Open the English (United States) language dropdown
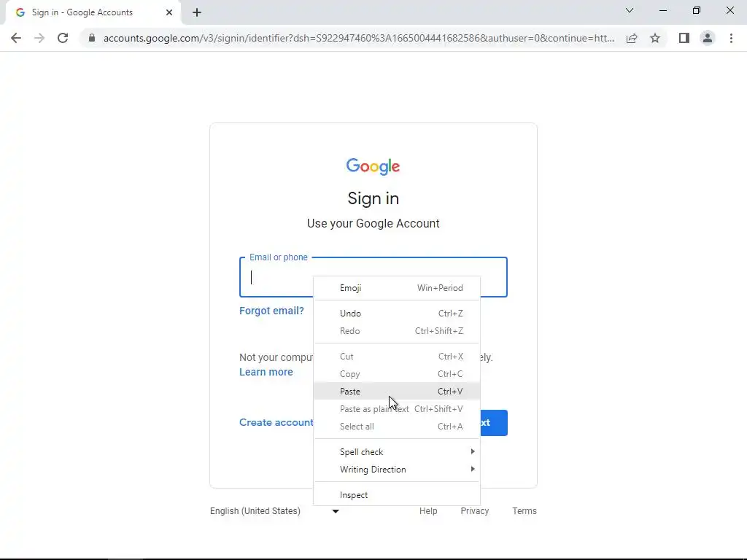 274,511
